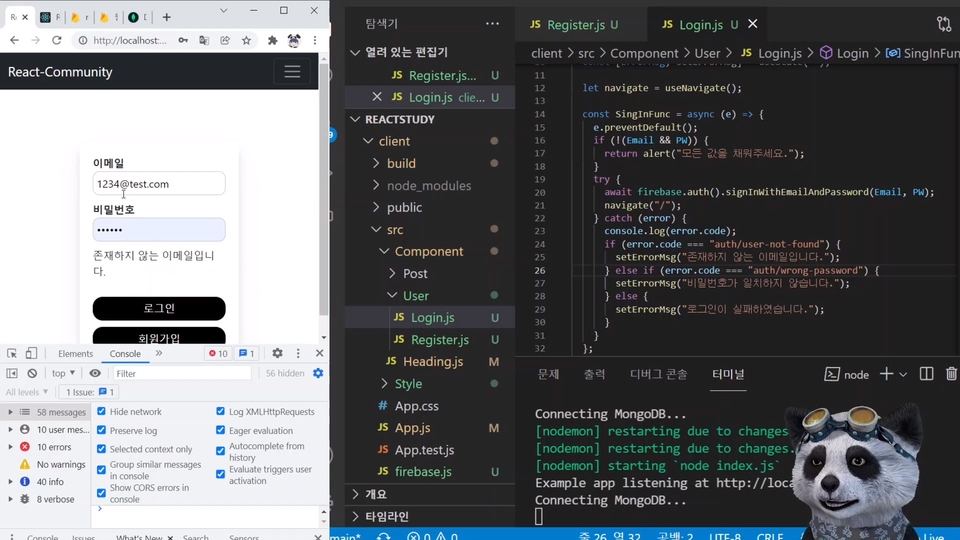The width and height of the screenshot is (960, 540).
Task: Close Login.js in open editors list
Action: point(377,97)
